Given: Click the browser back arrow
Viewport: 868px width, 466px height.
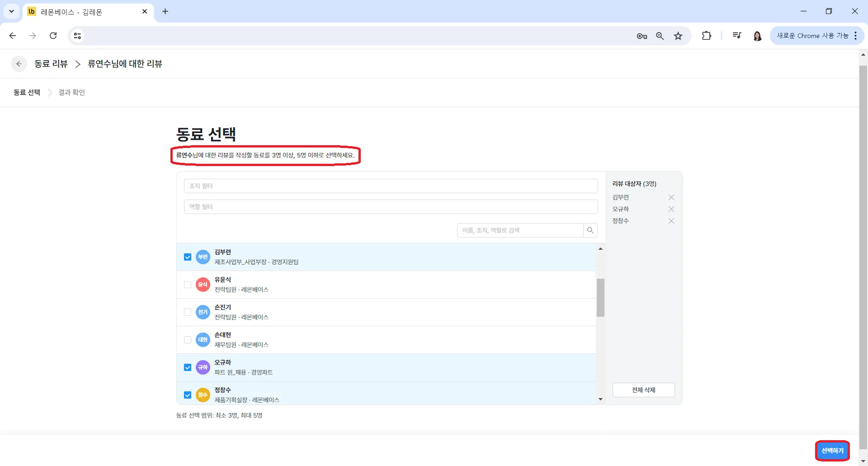Looking at the screenshot, I should [13, 36].
